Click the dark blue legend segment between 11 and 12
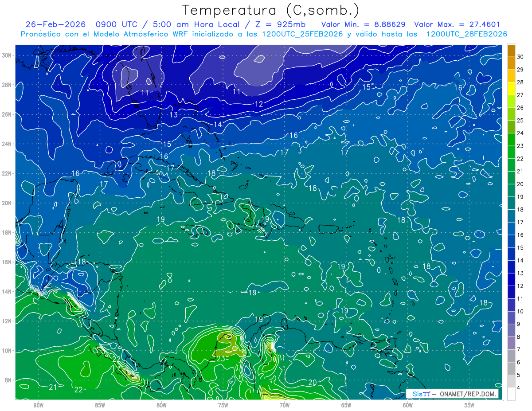 [512, 292]
